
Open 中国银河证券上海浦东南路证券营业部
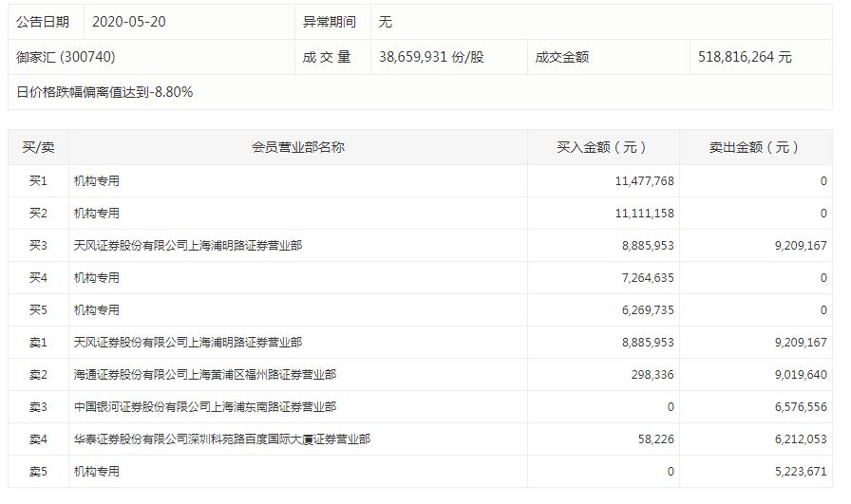(204, 406)
